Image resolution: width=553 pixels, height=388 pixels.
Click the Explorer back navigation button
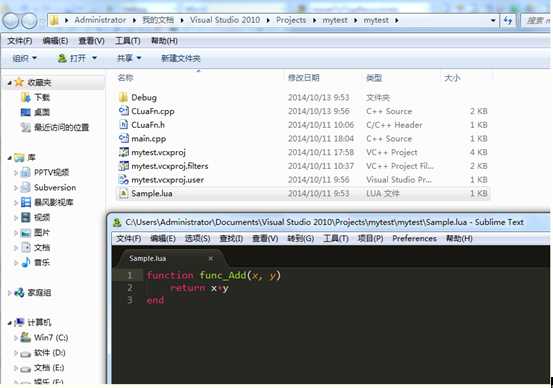tap(11, 20)
